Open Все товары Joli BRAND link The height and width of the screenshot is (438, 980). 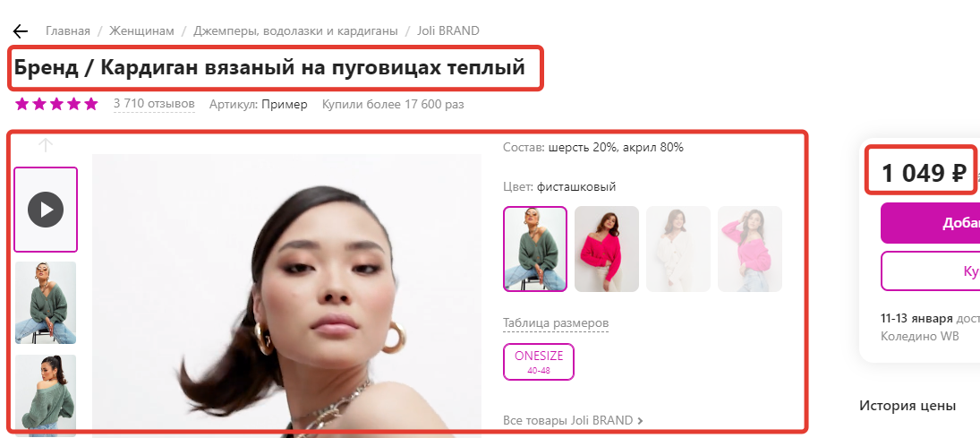click(x=573, y=420)
